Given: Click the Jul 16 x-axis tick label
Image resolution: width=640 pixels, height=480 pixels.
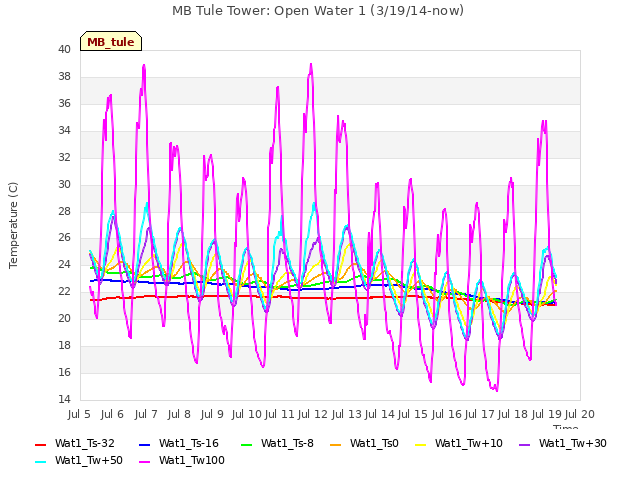Looking at the screenshot, I should click(x=446, y=415).
